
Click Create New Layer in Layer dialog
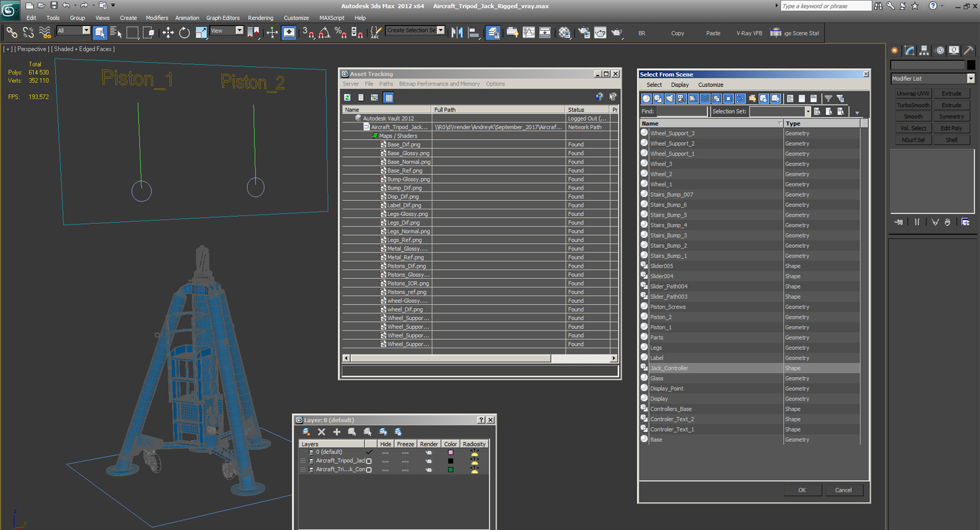click(306, 432)
